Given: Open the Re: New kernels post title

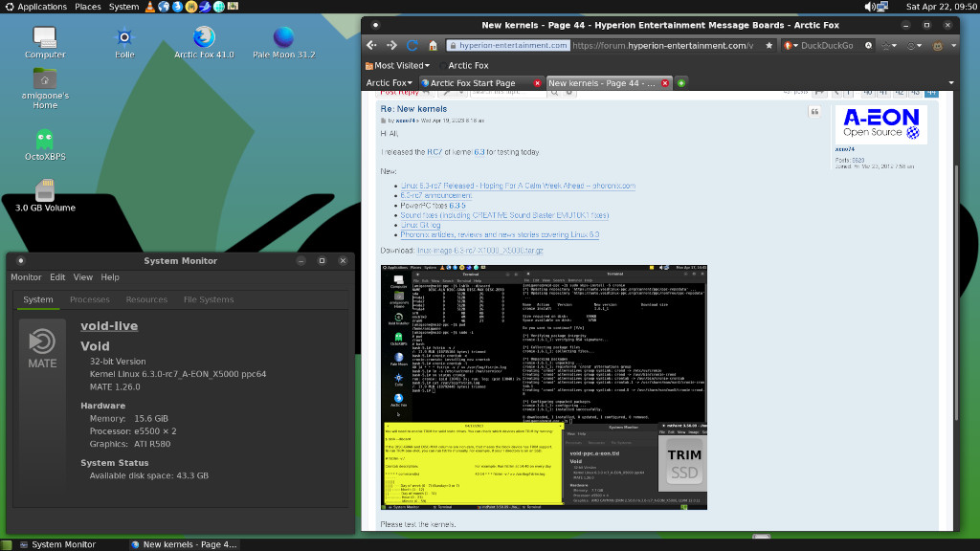Looking at the screenshot, I should point(413,109).
